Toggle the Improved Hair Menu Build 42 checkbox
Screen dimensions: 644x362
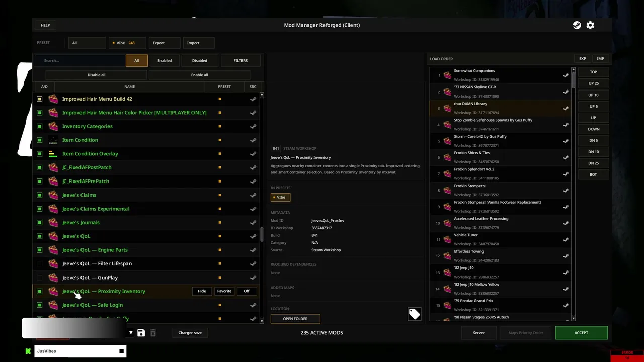(39, 99)
